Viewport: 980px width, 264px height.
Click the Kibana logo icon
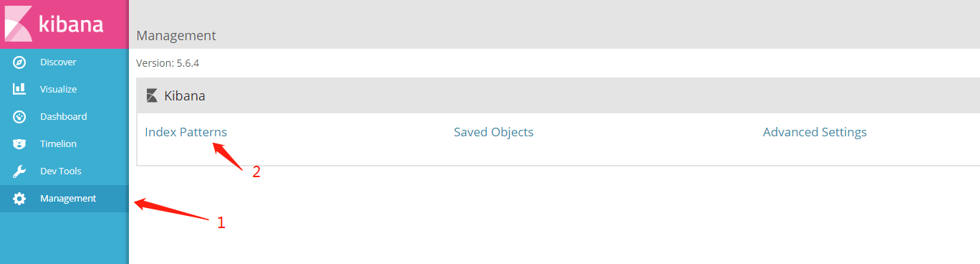click(x=18, y=22)
